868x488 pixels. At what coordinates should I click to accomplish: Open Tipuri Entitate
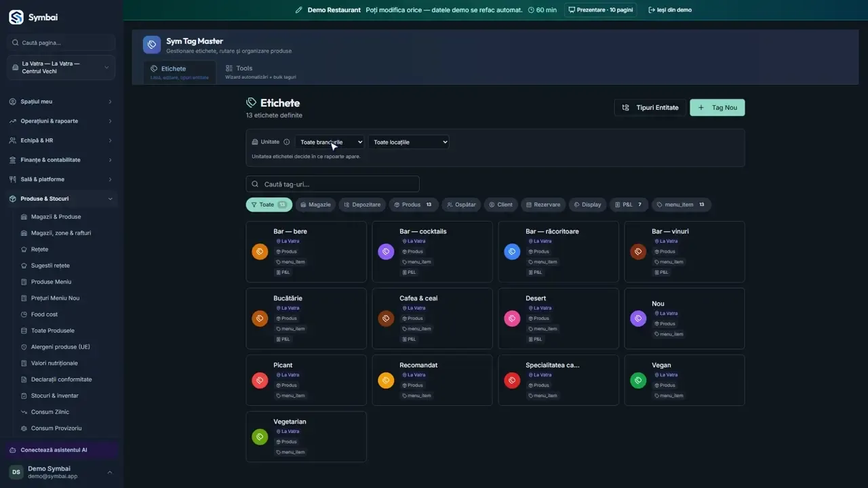point(650,108)
